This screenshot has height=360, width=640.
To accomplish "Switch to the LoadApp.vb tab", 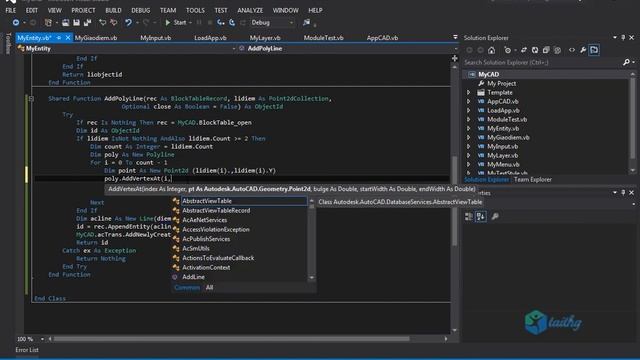I will click(x=210, y=38).
